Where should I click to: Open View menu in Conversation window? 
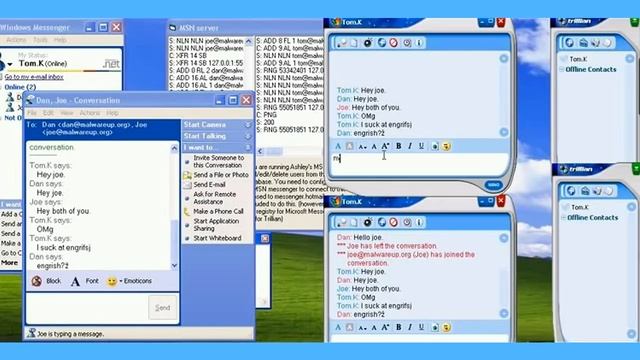(67, 113)
